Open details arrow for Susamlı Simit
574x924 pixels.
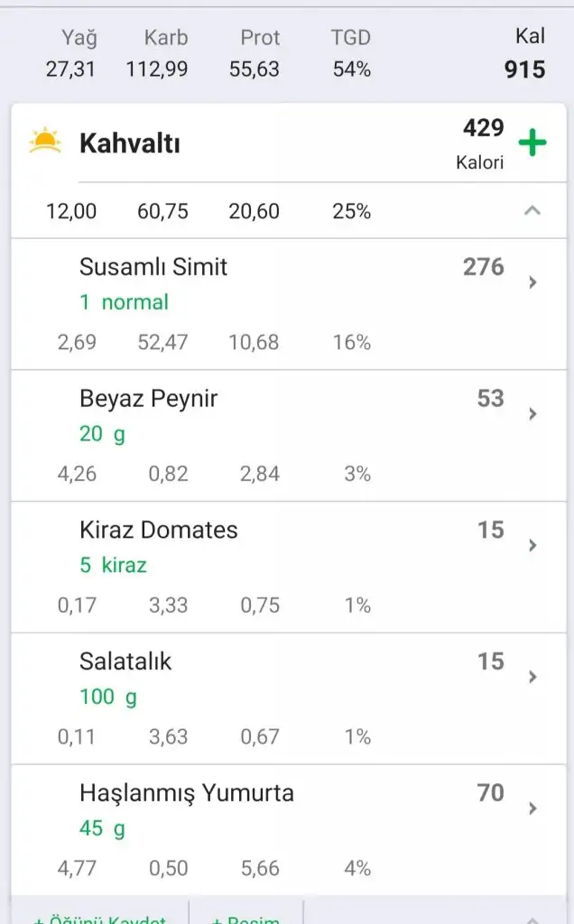532,282
